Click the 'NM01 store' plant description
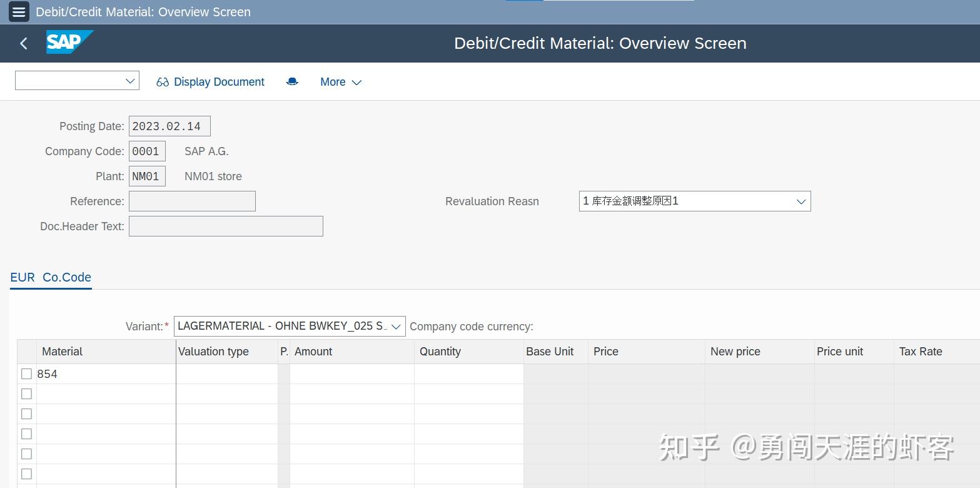 [213, 176]
